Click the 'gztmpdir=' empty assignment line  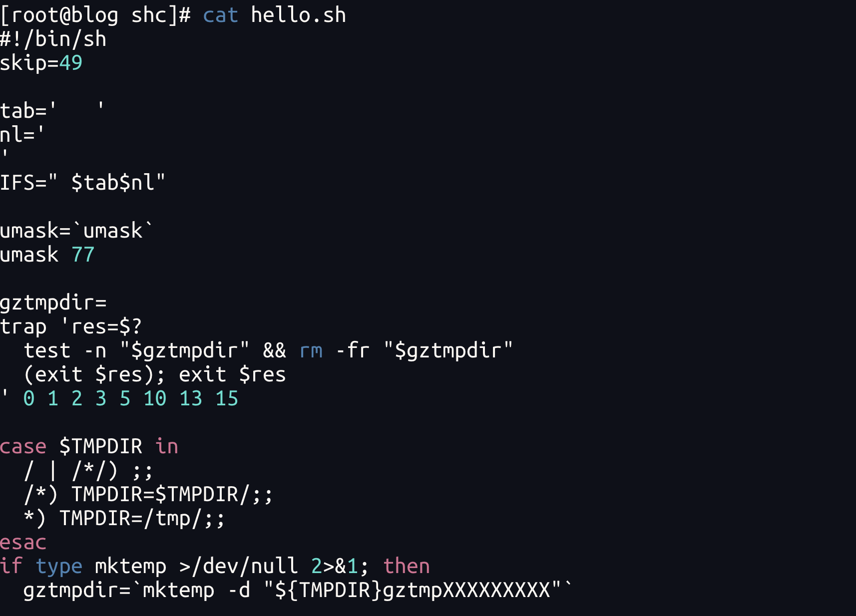tap(53, 303)
